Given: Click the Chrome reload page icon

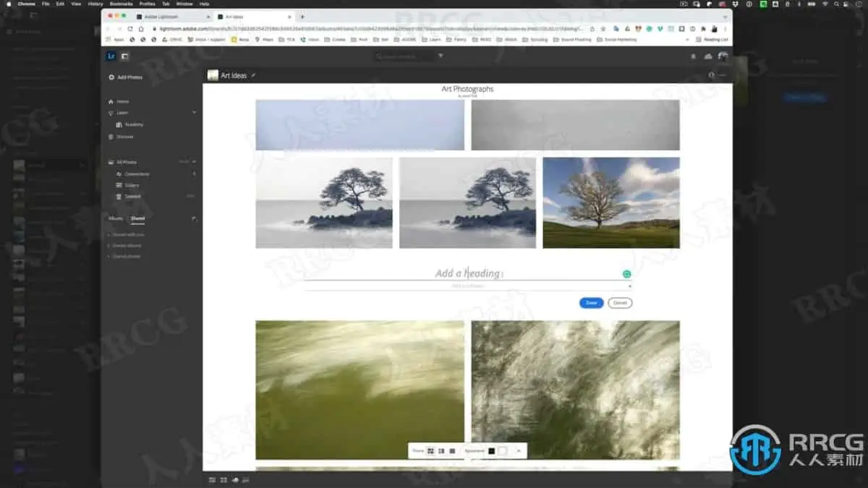Looking at the screenshot, I should pyautogui.click(x=130, y=29).
